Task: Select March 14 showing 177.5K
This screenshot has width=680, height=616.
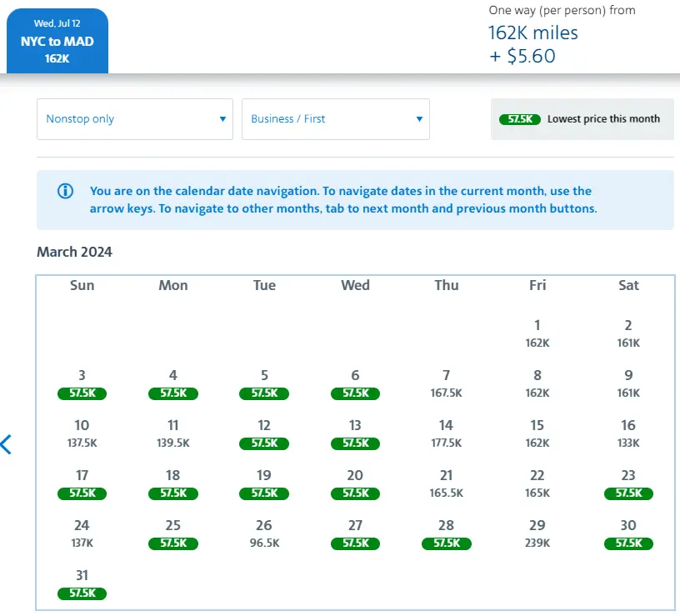Action: coord(447,434)
